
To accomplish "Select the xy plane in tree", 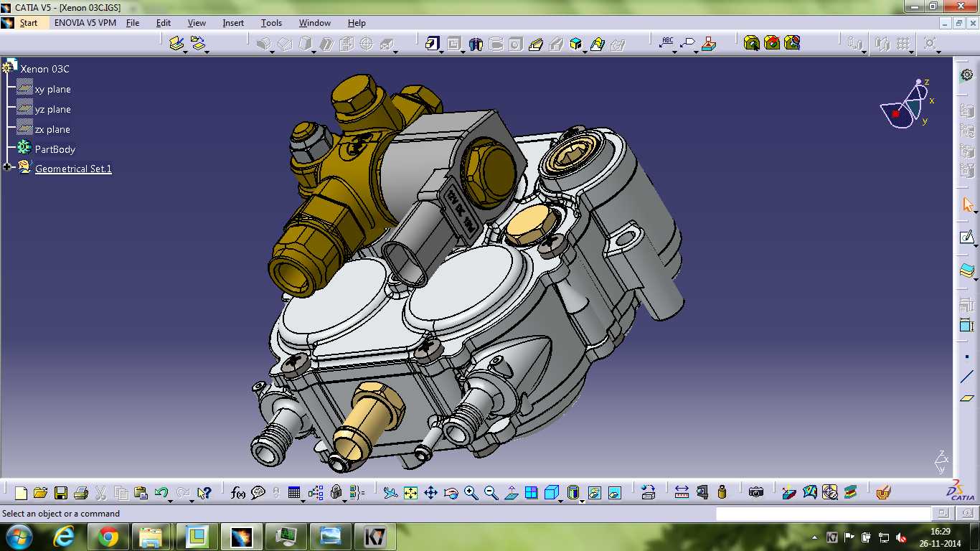I will point(52,89).
